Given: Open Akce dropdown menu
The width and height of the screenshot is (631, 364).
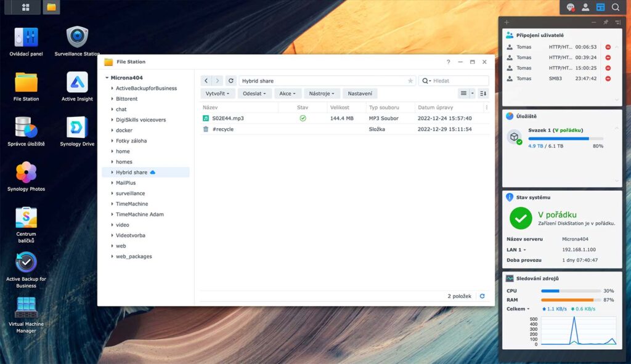Looking at the screenshot, I should click(287, 94).
